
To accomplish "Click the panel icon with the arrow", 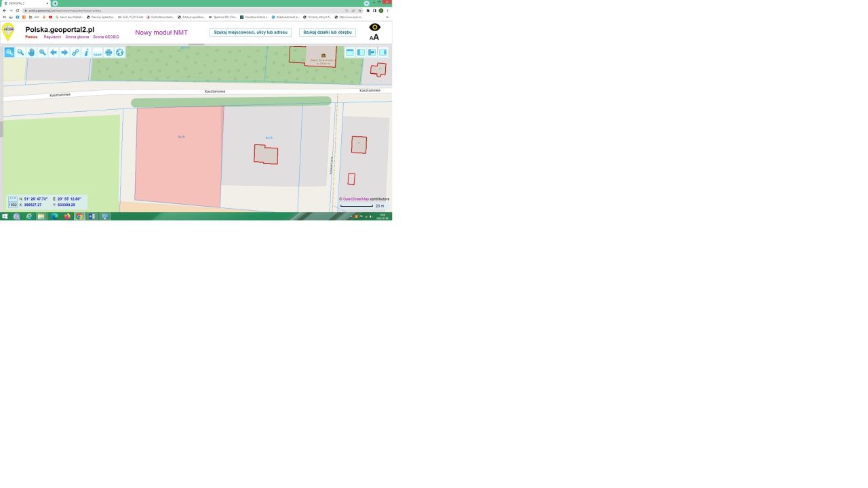I will pyautogui.click(x=372, y=52).
